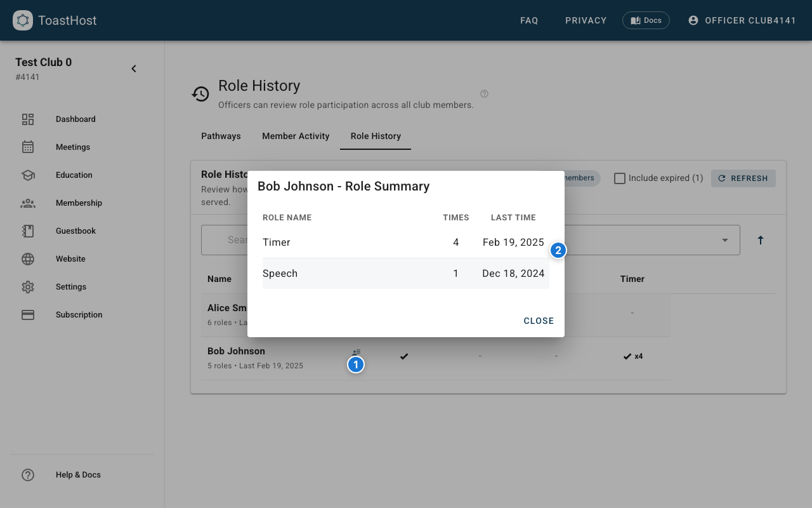This screenshot has width=812, height=508.
Task: Open the Dashboard from the sidebar
Action: click(x=75, y=119)
